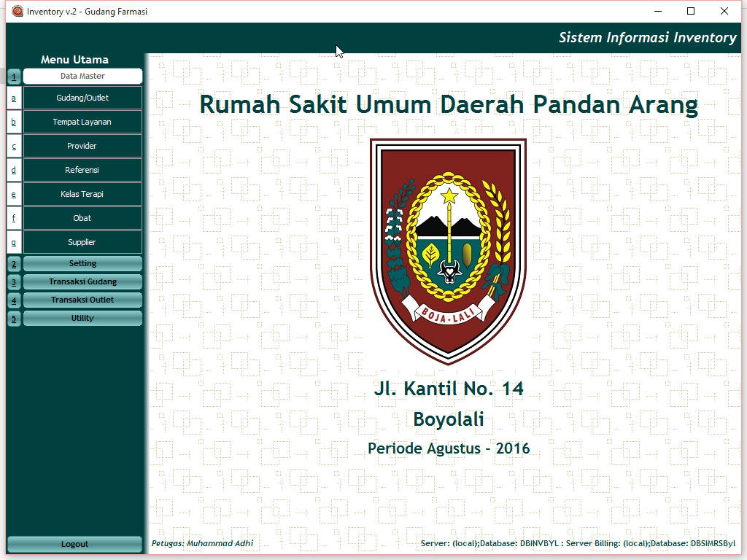Open the Supplier menu item
The width and height of the screenshot is (747, 560).
82,242
